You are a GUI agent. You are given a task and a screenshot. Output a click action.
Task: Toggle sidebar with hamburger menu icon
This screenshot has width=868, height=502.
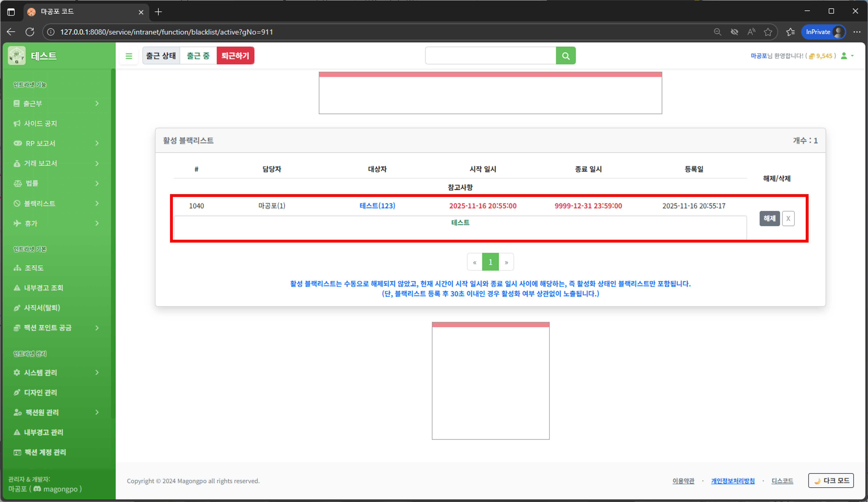(129, 56)
